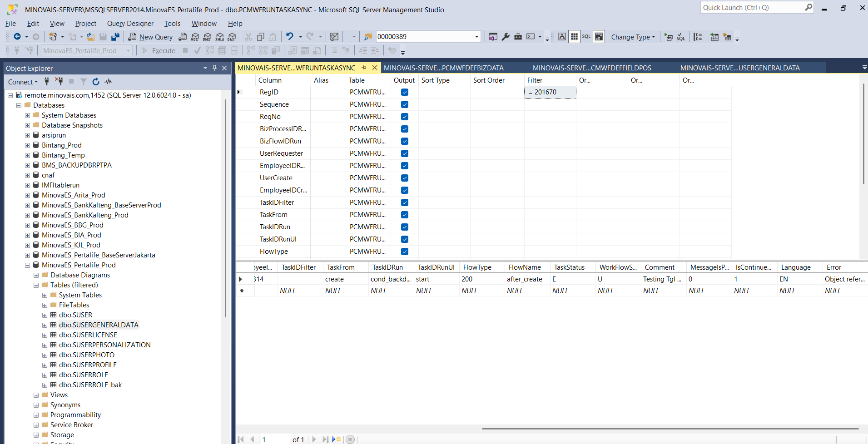This screenshot has height=444, width=868.
Task: Collapse the MinovaES_Pertalife_Prod database node
Action: coord(27,265)
